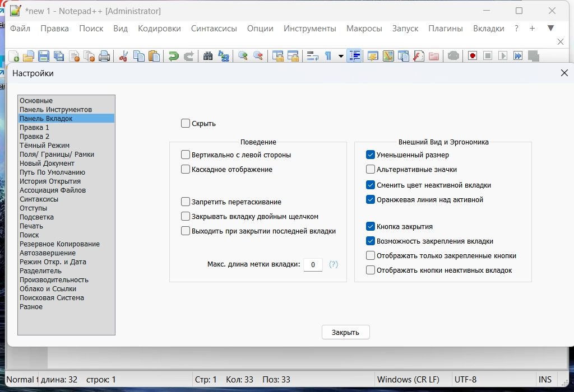Enable 'Закрывать вкладку двойным щелчком'
Image resolution: width=574 pixels, height=392 pixels.
coord(186,217)
